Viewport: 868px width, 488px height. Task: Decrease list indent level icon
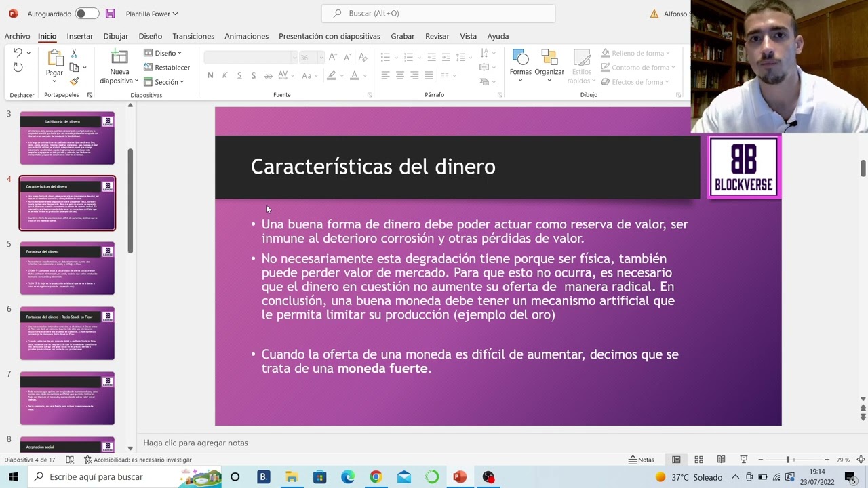point(432,57)
